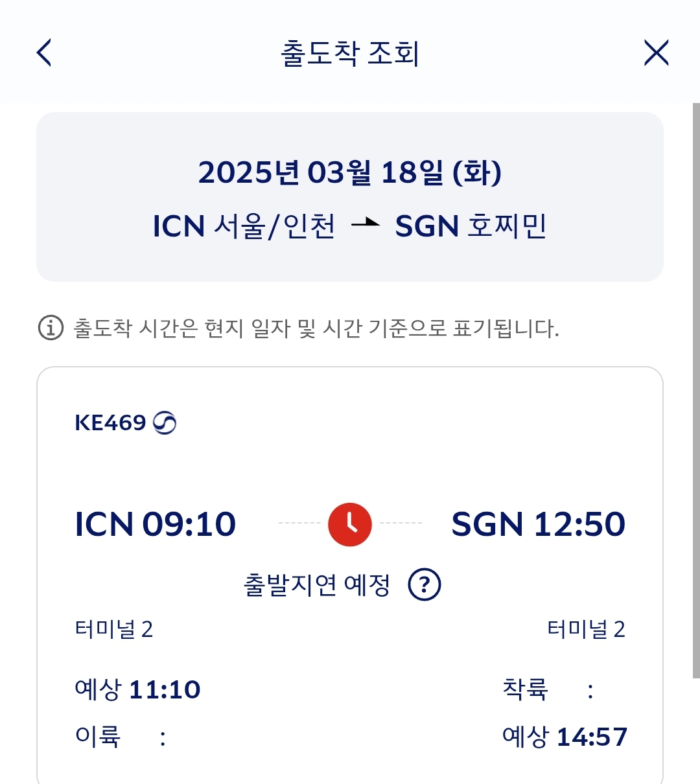Screen dimensions: 700x784
Task: Tap the red delay clock icon
Action: point(350,524)
